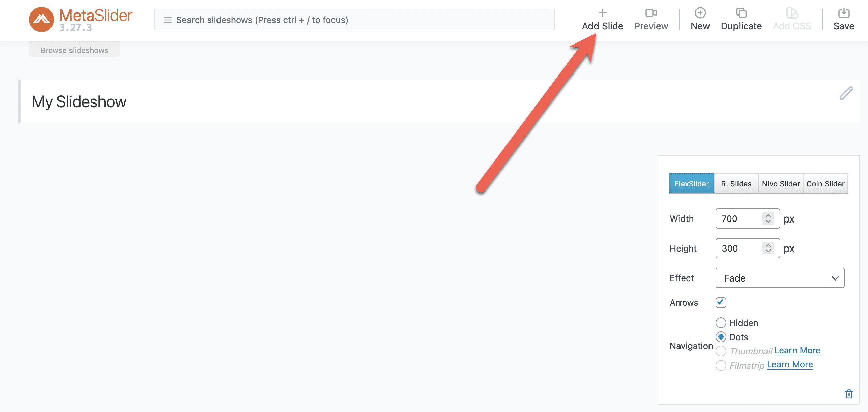Select the Dots navigation option
The height and width of the screenshot is (412, 868).
(x=721, y=337)
